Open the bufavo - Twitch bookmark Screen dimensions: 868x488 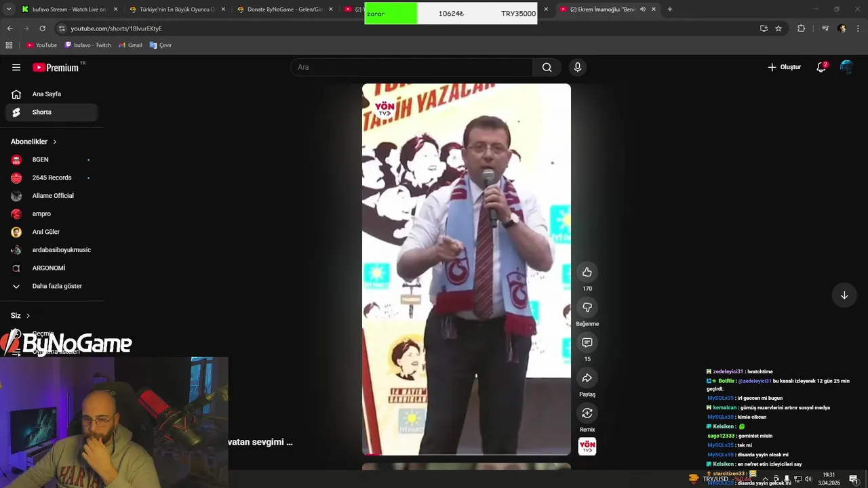(x=87, y=45)
